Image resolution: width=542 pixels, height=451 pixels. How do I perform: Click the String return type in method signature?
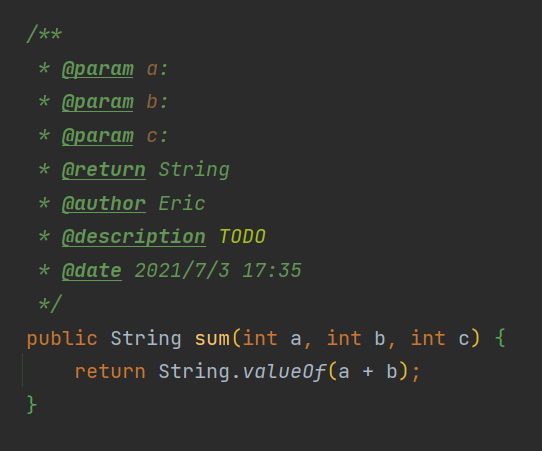coord(146,339)
